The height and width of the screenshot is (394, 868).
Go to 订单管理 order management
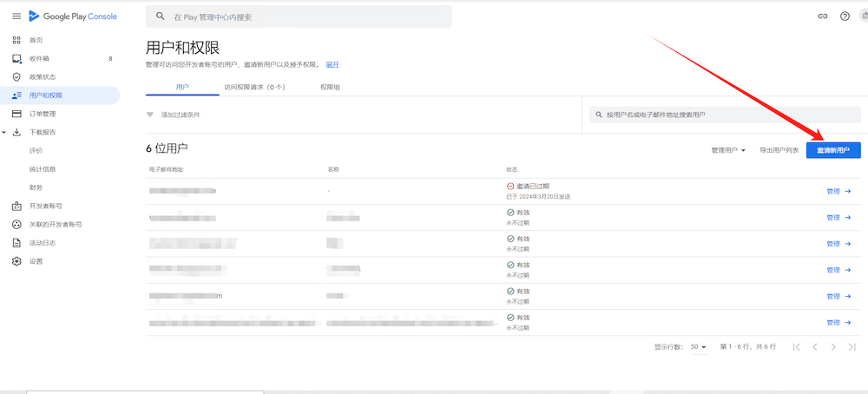tap(42, 114)
